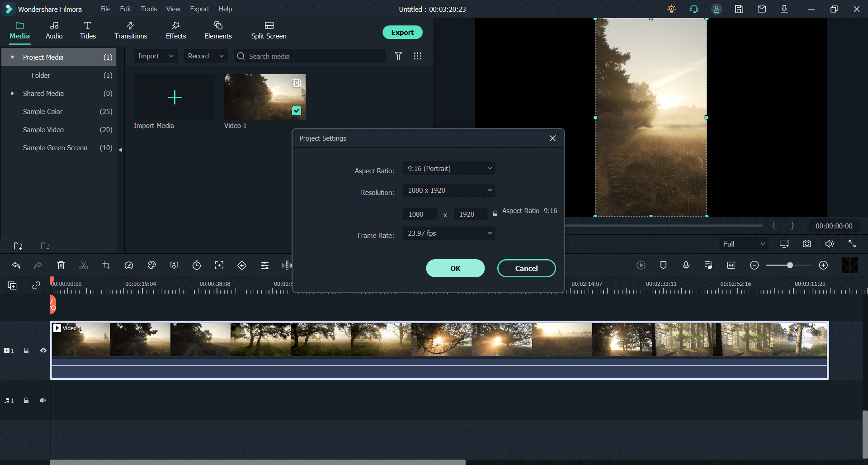Click the Render Preview icon
868x465 pixels.
641,266
